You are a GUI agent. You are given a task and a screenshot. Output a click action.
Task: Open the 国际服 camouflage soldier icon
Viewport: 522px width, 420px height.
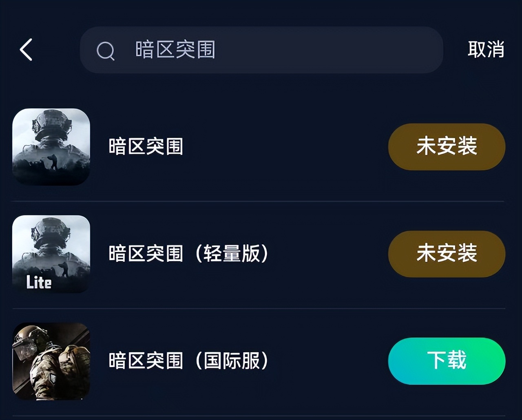click(x=51, y=361)
